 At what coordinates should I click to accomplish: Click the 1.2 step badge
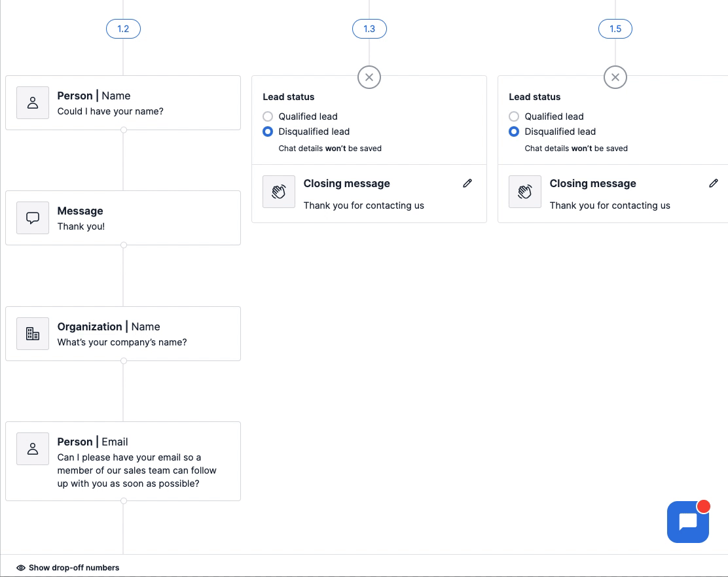click(x=123, y=28)
